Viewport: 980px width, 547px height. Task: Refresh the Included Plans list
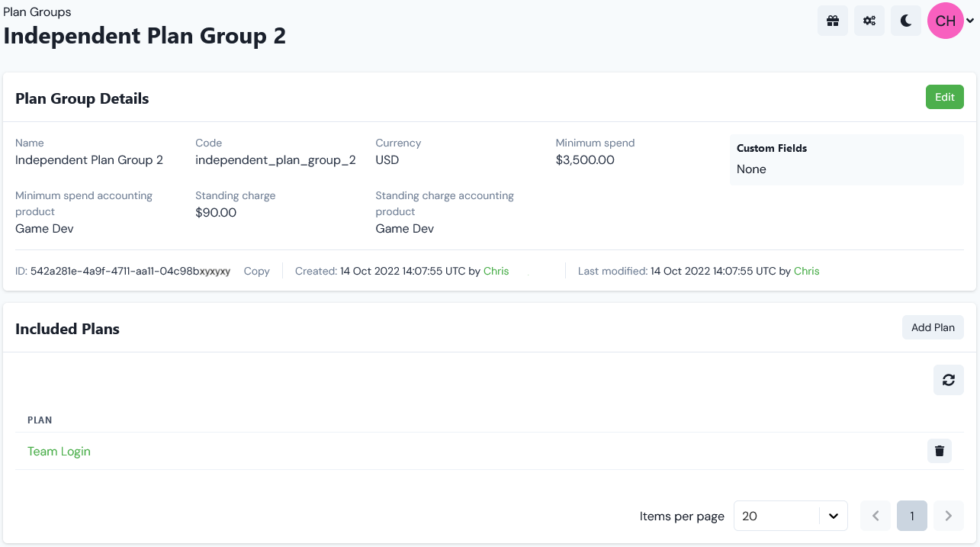[948, 379]
